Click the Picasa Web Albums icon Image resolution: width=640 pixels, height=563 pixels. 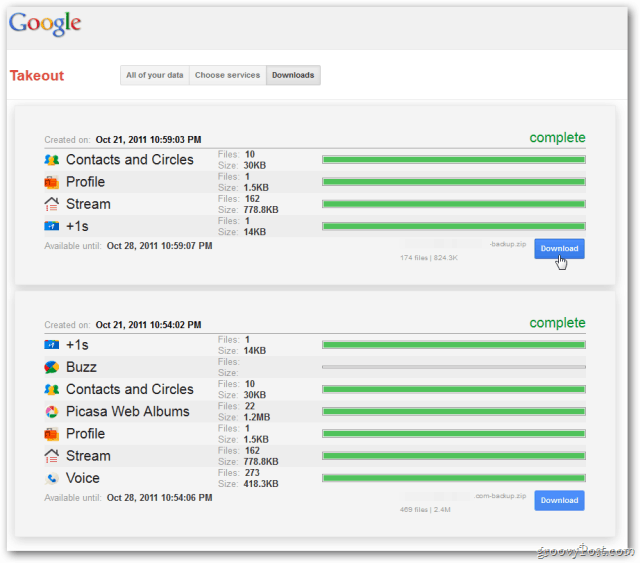click(x=52, y=411)
